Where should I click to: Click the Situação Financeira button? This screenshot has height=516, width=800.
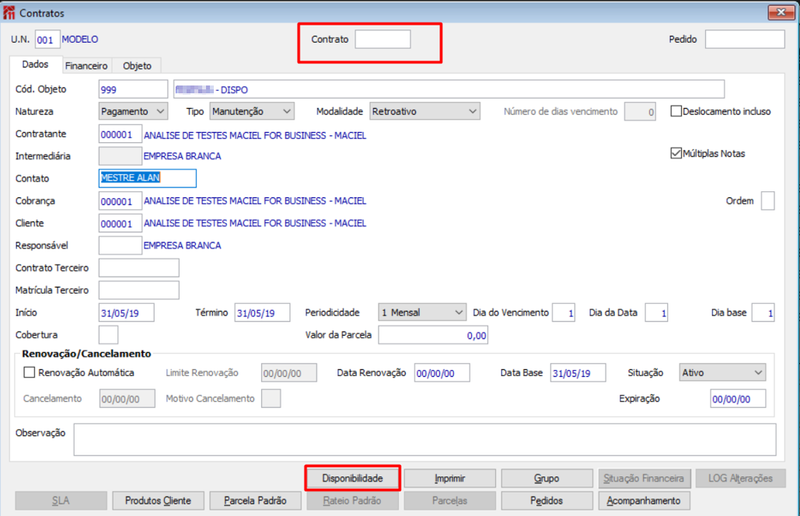click(x=644, y=478)
